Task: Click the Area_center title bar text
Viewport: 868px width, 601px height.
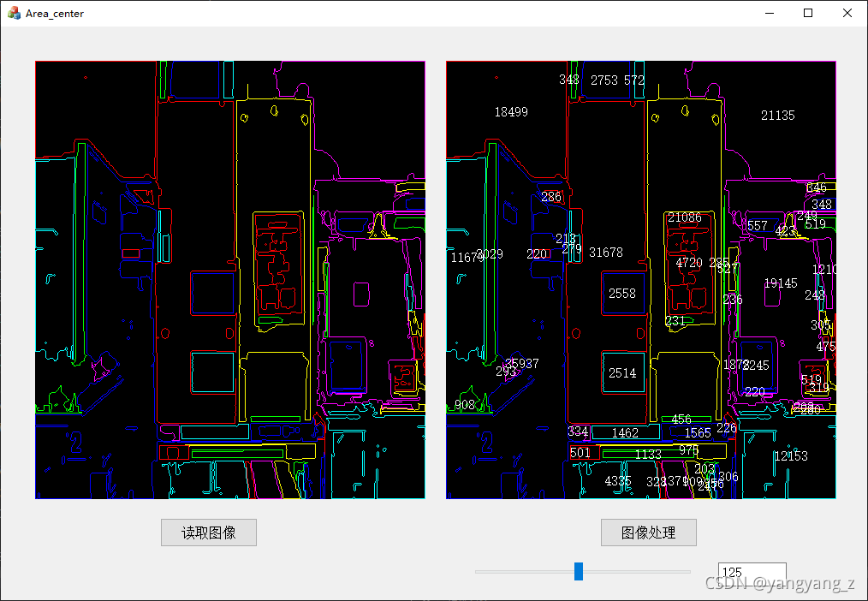Action: (55, 13)
